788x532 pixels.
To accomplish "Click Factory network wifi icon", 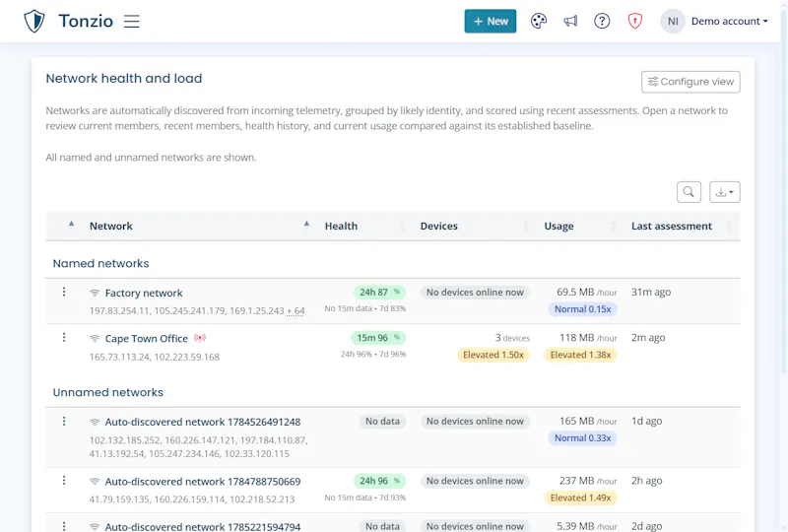I will coord(95,293).
